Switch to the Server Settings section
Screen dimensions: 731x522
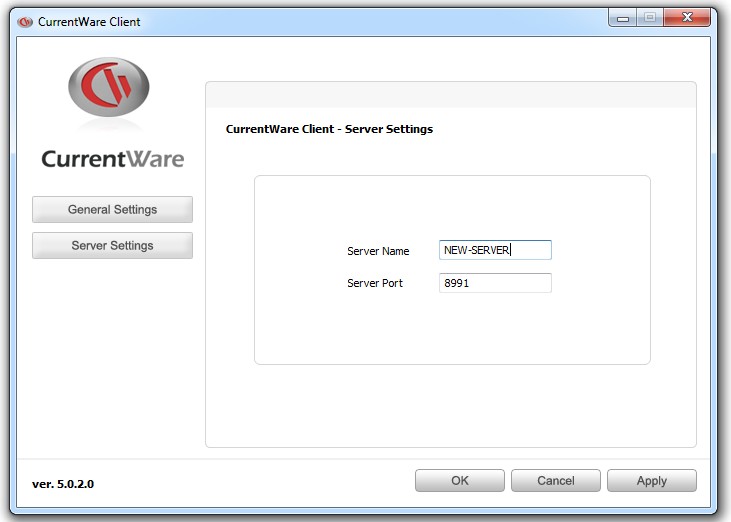coord(112,246)
